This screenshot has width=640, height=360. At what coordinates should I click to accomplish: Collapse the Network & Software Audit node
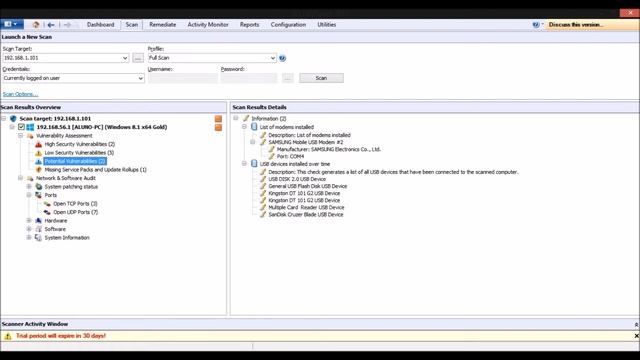[20, 178]
